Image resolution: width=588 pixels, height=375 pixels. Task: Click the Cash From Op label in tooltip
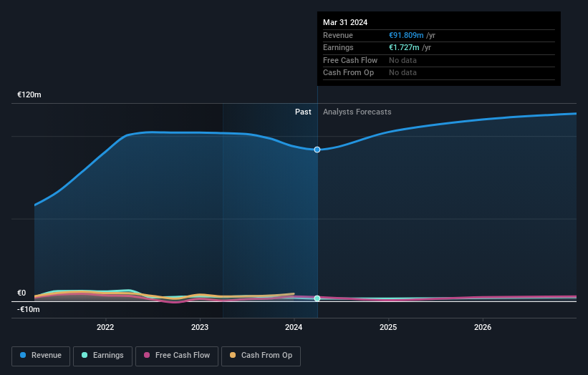coord(348,73)
